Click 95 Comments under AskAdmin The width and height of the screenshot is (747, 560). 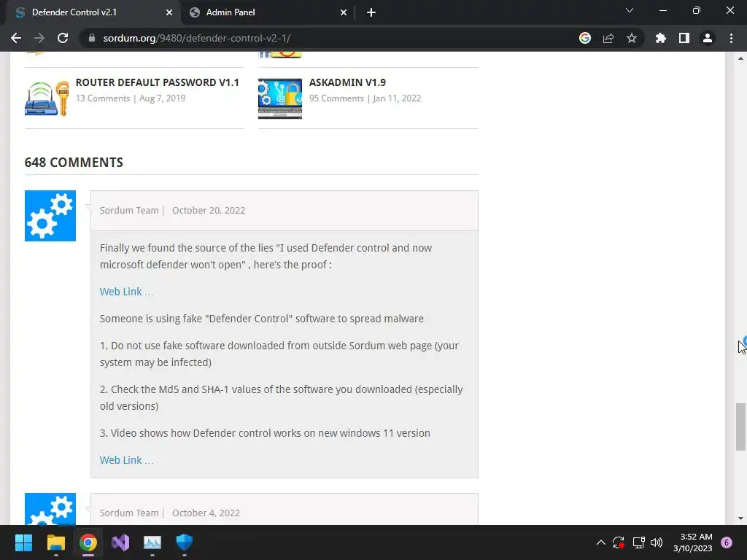[x=336, y=98]
